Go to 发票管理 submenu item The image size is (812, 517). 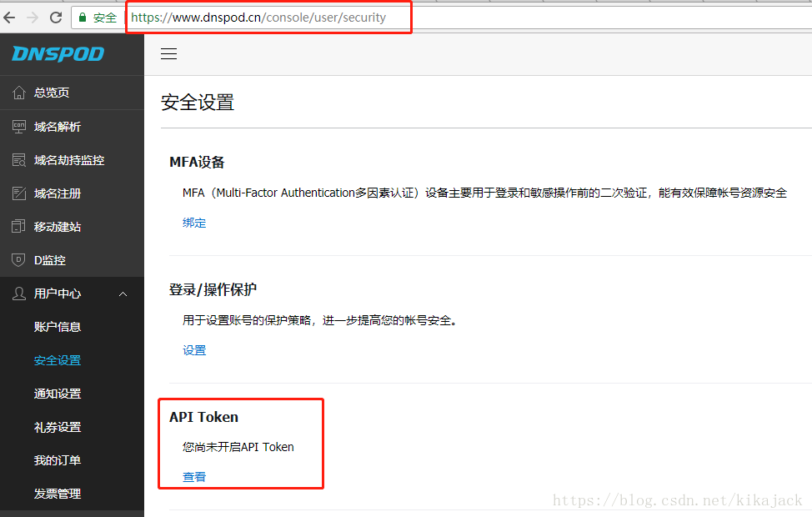tap(58, 494)
